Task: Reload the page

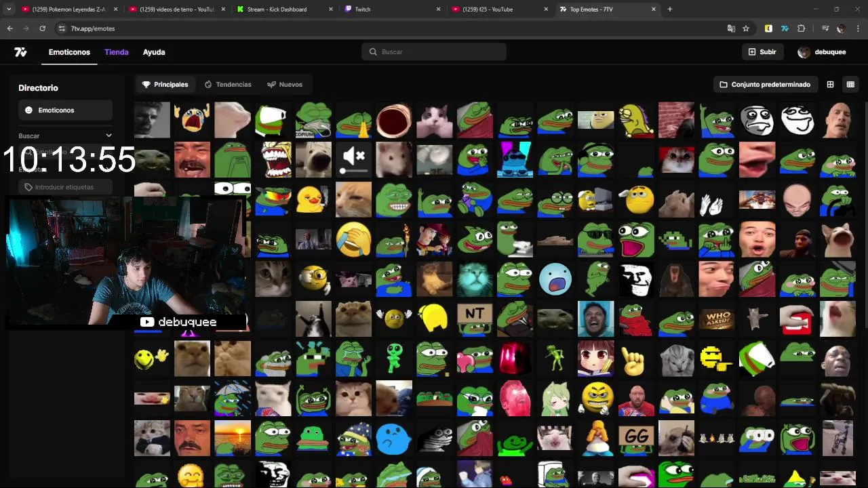Action: [x=42, y=28]
